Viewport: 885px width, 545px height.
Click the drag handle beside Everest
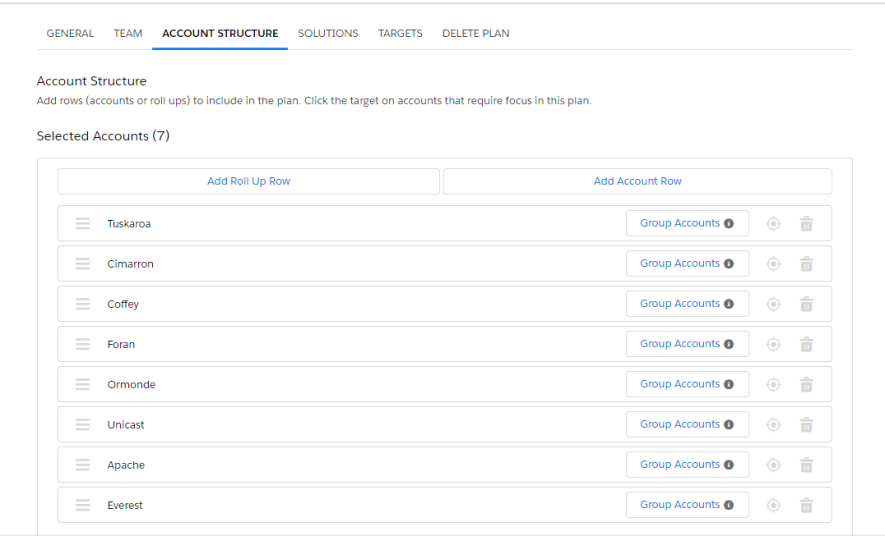tap(82, 505)
